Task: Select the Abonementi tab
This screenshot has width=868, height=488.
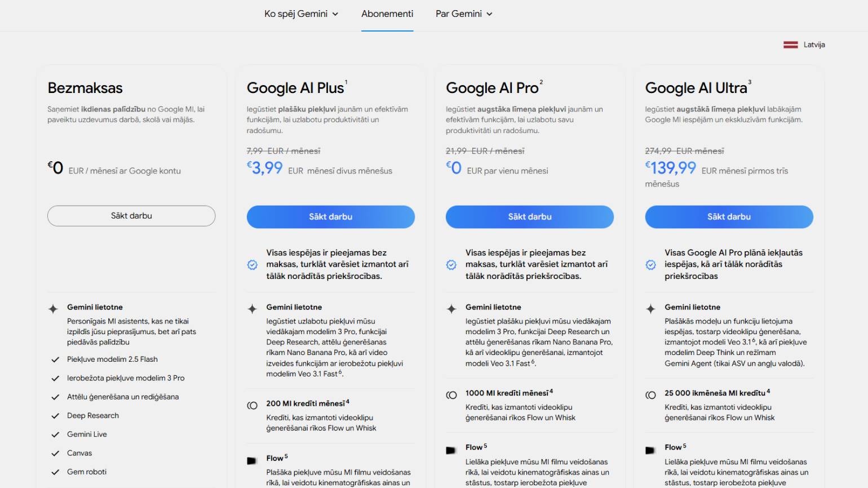Action: [387, 14]
